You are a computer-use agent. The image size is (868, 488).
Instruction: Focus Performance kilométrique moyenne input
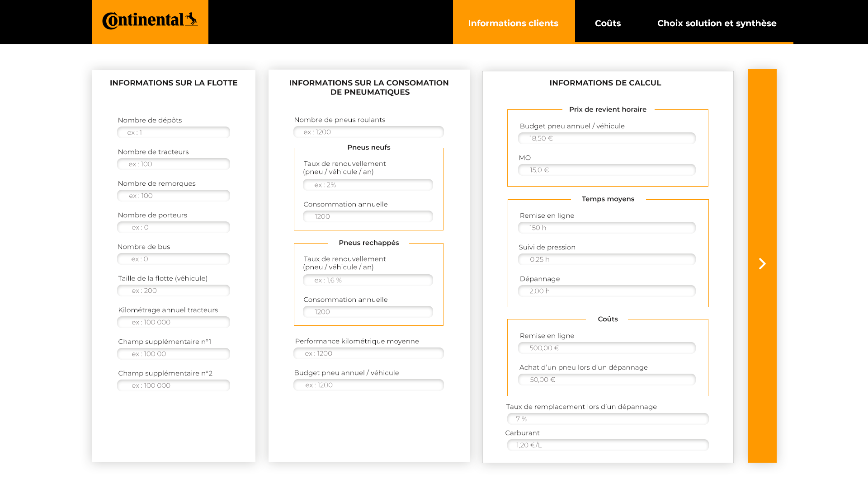[x=368, y=353]
